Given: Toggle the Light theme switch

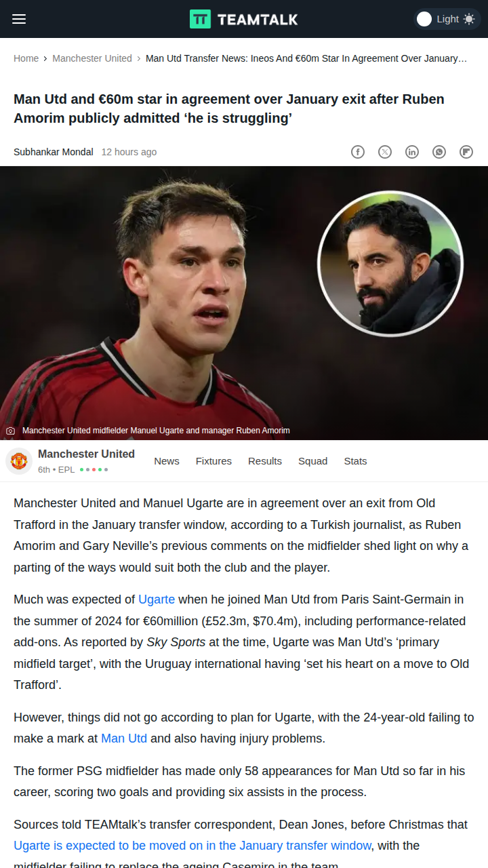Looking at the screenshot, I should [447, 19].
